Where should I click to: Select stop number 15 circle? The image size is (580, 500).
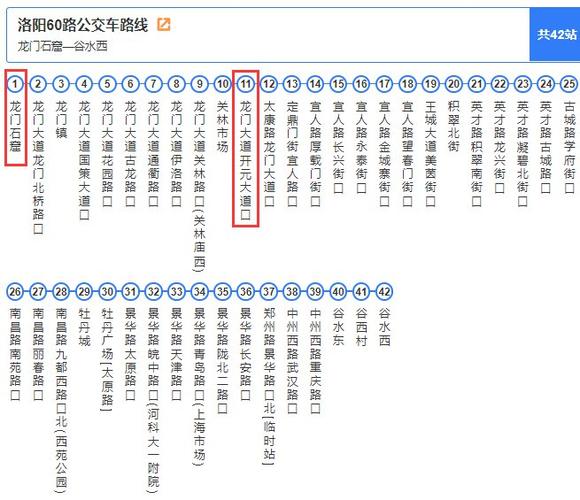click(338, 84)
